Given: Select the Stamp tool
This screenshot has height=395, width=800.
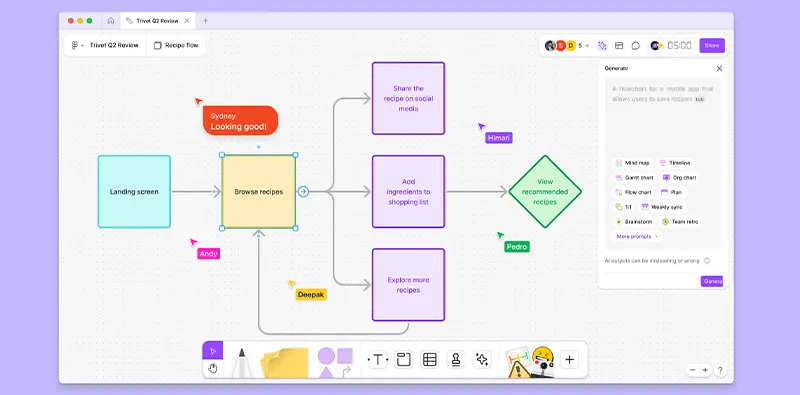Looking at the screenshot, I should (456, 360).
